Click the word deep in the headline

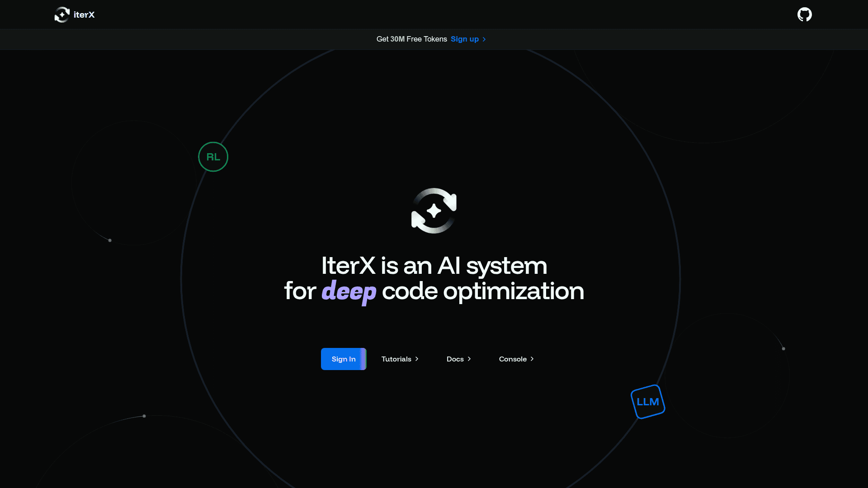point(348,291)
